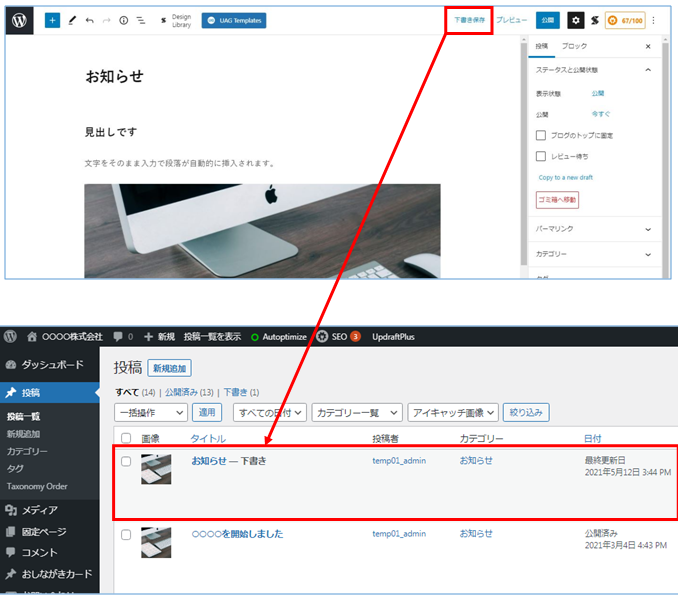This screenshot has width=678, height=600.
Task: Open the Autoptimize admin bar menu
Action: [279, 337]
